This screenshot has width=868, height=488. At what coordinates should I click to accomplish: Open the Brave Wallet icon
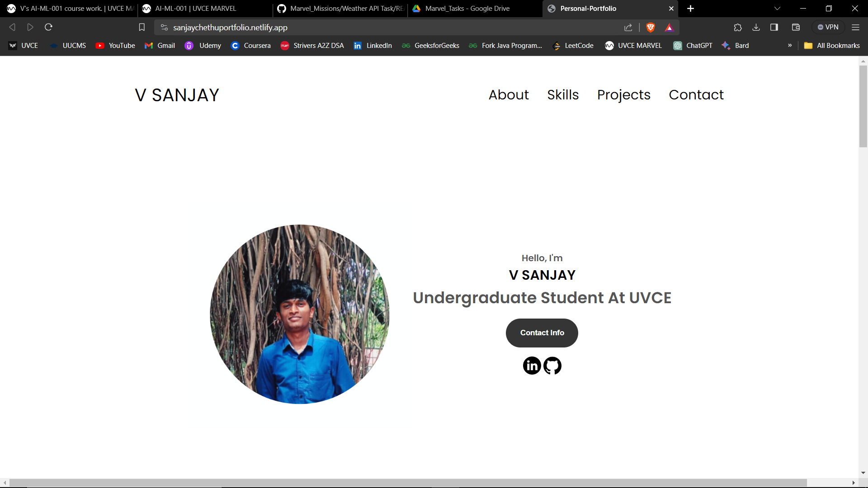796,28
